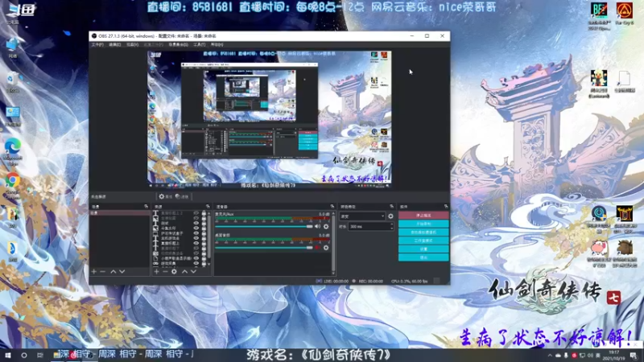Click 开始录制 Start Recording button
This screenshot has width=644, height=362.
tap(423, 224)
